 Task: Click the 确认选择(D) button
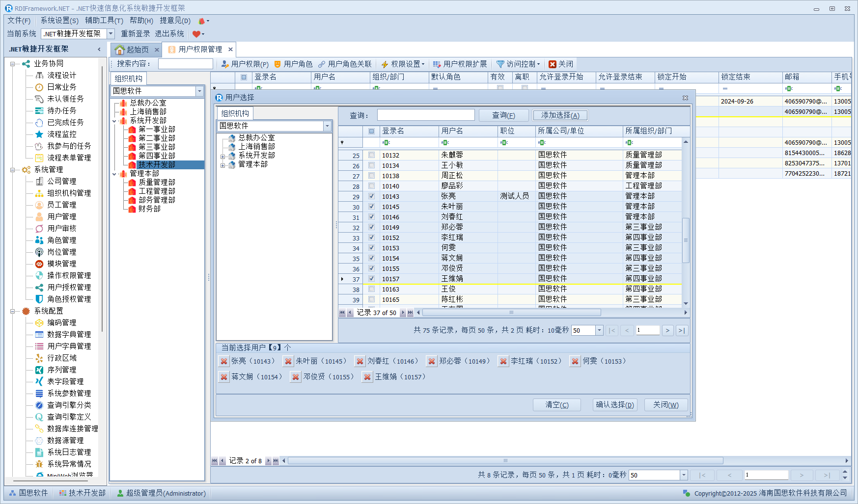coord(614,405)
